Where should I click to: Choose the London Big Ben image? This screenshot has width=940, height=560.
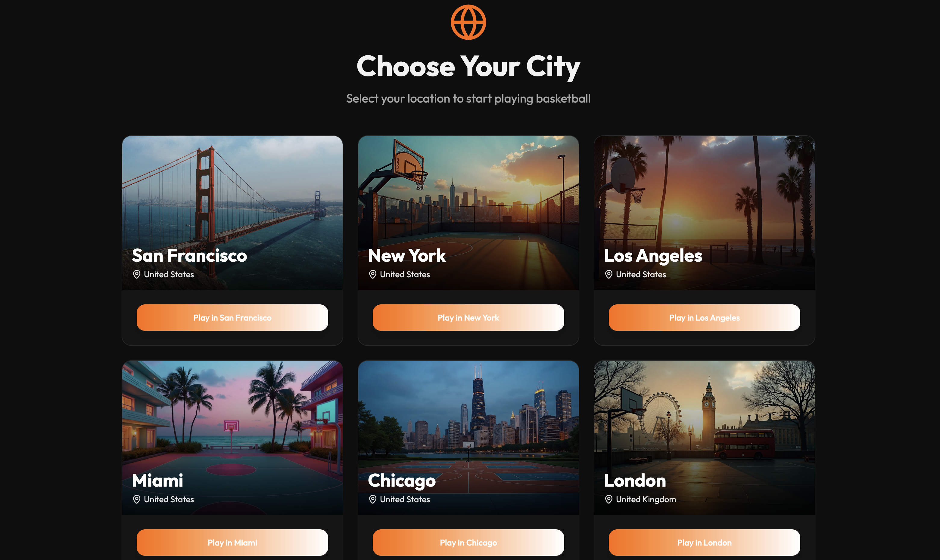[x=704, y=438]
